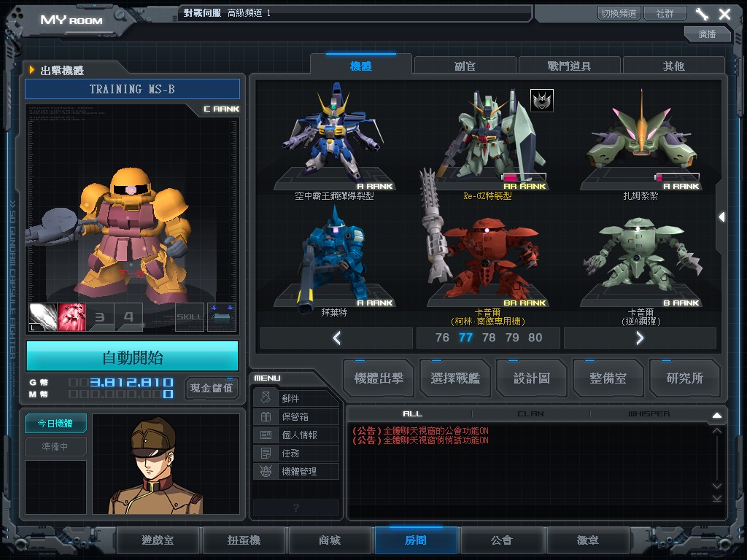The height and width of the screenshot is (560, 747).
Task: Select the CLAN chat tab
Action: [531, 414]
